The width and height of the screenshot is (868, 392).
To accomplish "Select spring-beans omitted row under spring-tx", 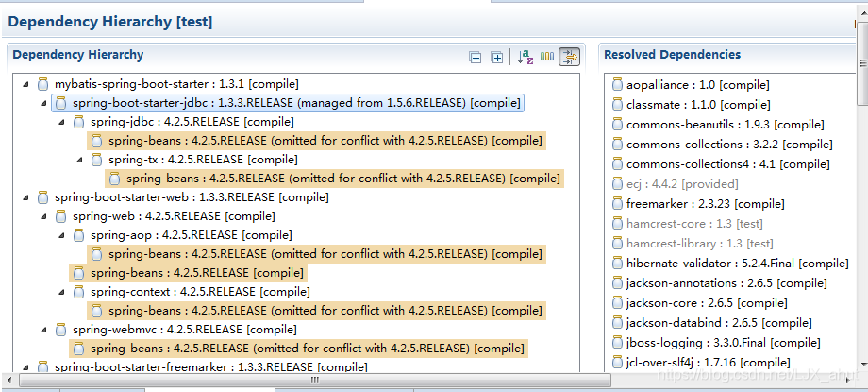I will pos(334,179).
